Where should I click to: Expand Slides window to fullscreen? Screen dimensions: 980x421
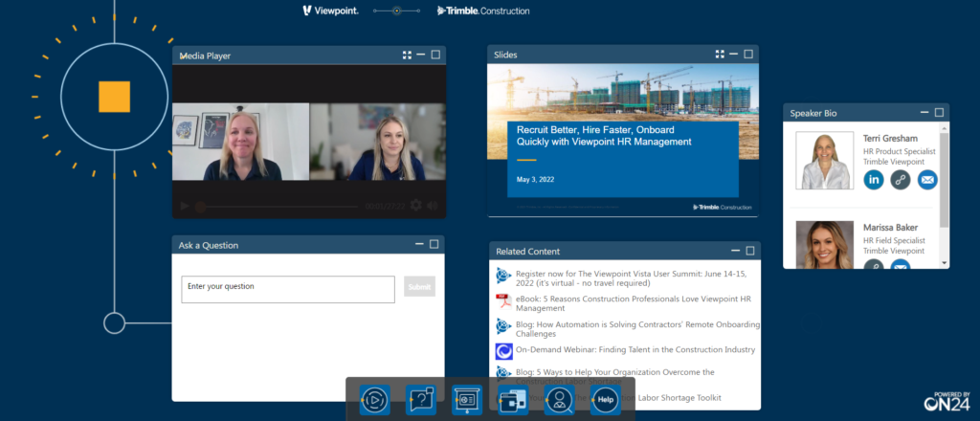tap(720, 55)
